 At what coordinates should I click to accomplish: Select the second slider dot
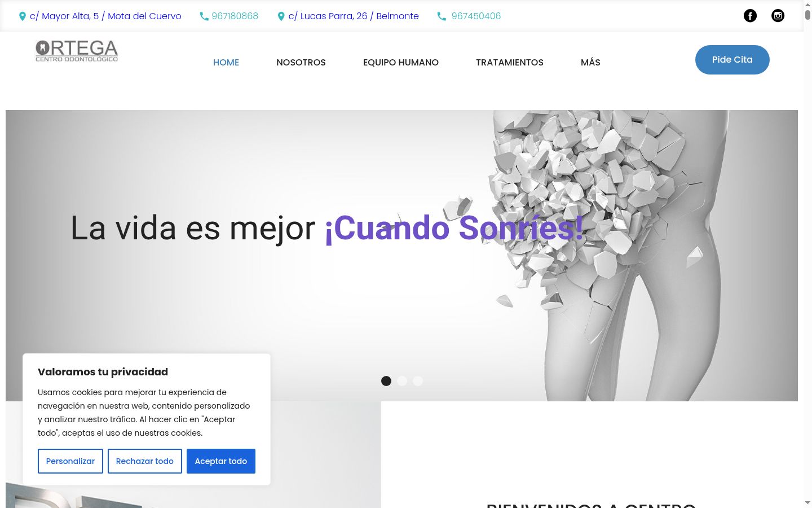(402, 381)
